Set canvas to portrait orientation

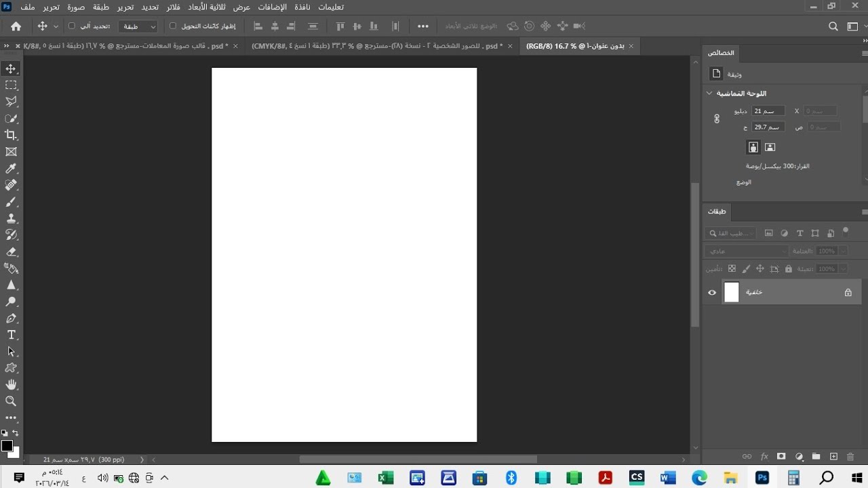[753, 147]
